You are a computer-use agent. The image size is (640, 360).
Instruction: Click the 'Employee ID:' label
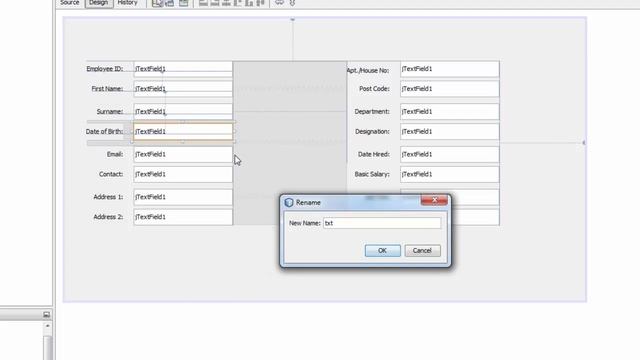[x=104, y=69]
